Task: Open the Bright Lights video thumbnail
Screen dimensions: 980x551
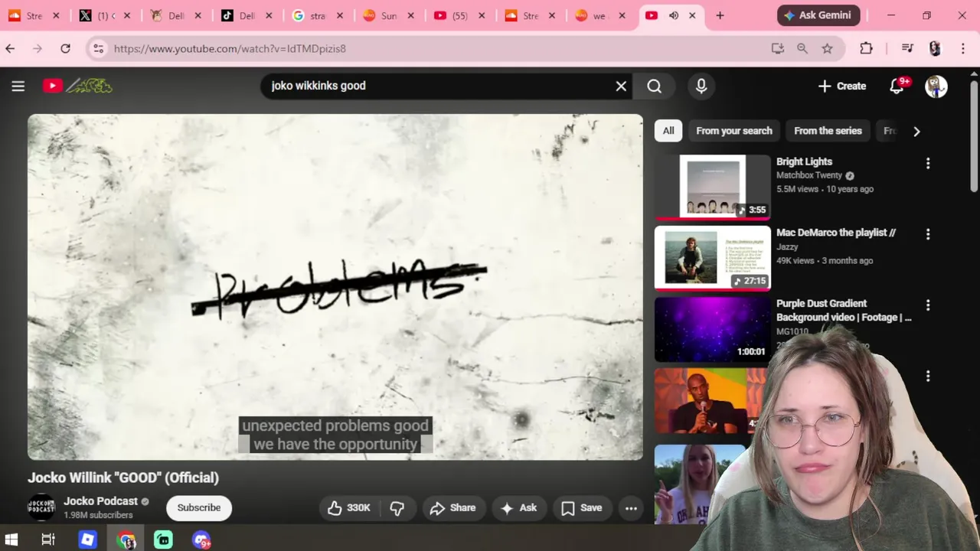Action: point(713,187)
